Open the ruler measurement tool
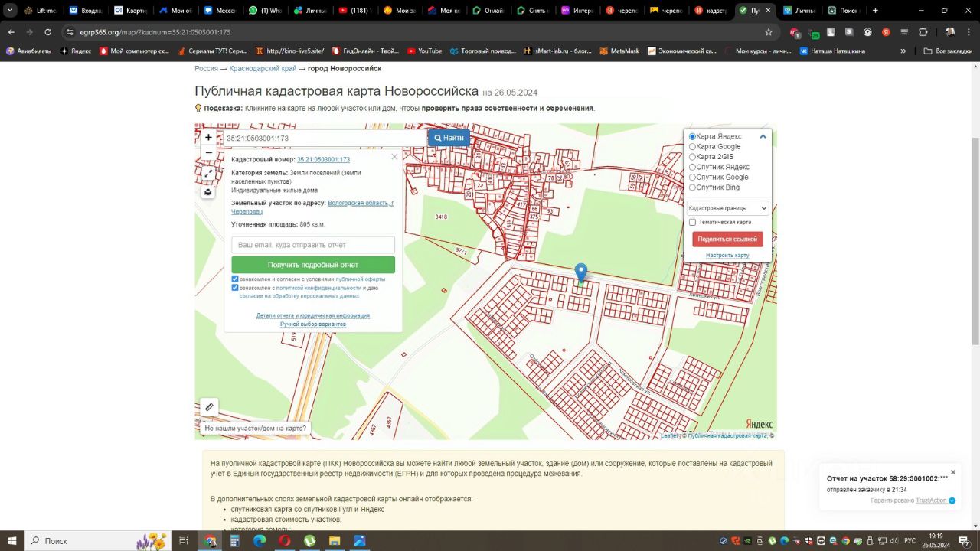Screen dimensions: 980x551 point(208,407)
